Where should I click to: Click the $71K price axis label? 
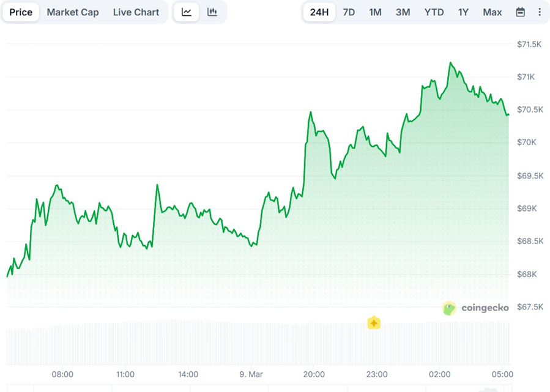pos(526,77)
